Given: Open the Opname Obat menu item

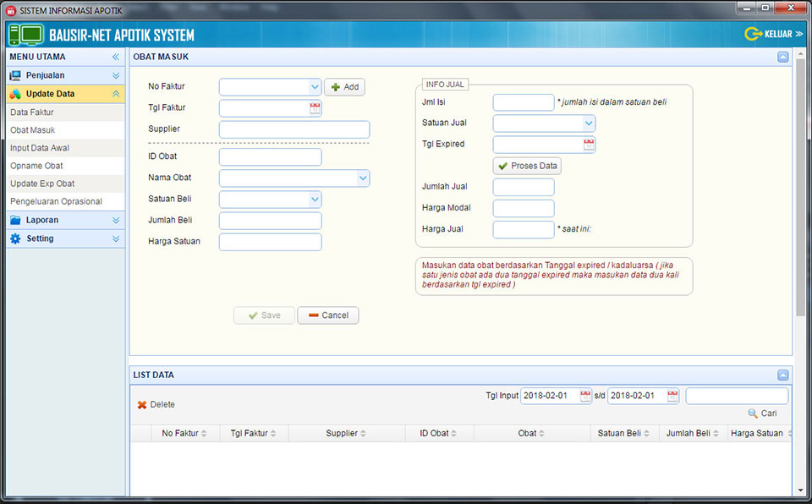Looking at the screenshot, I should point(36,166).
